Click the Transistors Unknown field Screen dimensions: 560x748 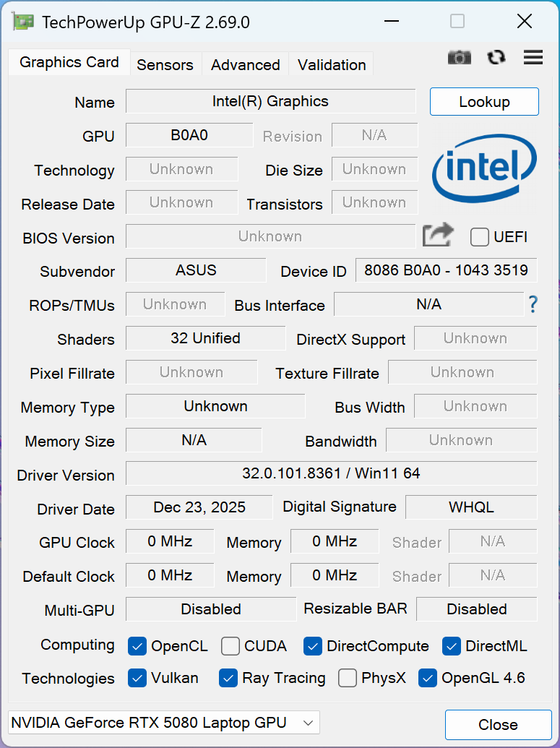click(374, 202)
